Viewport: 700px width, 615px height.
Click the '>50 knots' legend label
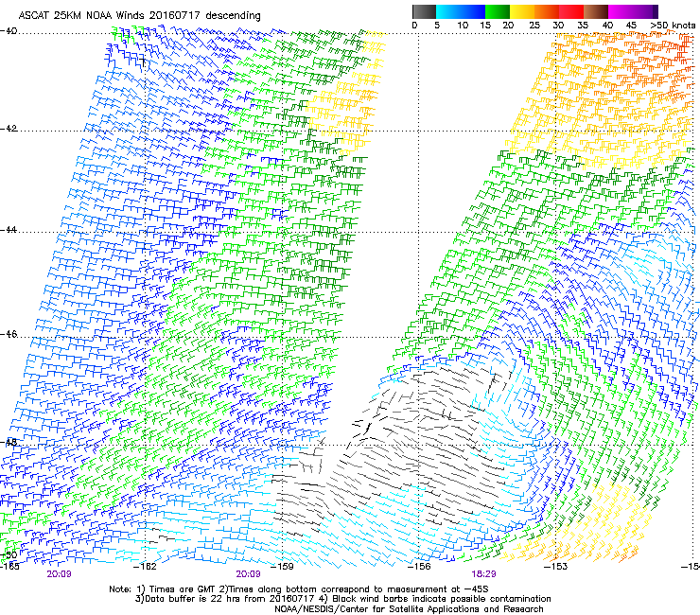(x=673, y=26)
